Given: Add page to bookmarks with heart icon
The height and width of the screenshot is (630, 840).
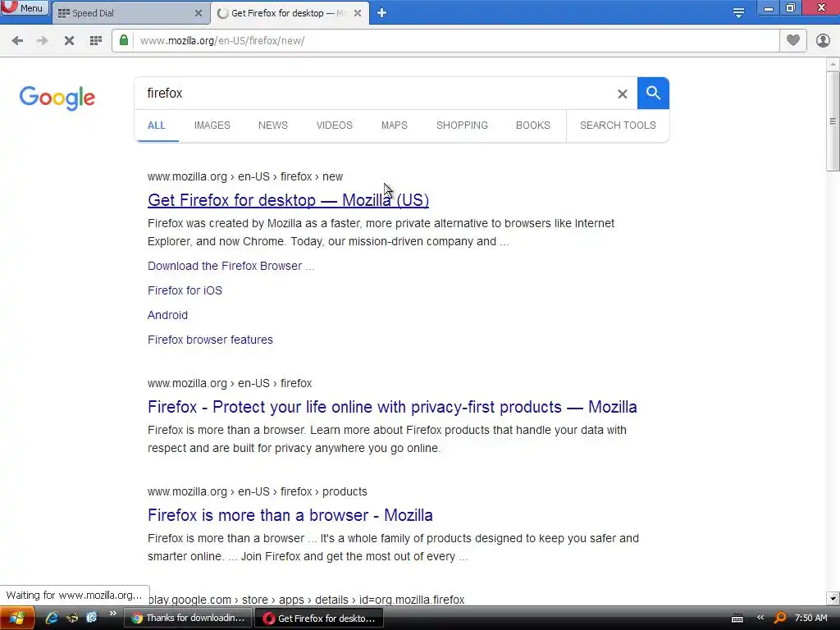Looking at the screenshot, I should click(x=793, y=40).
